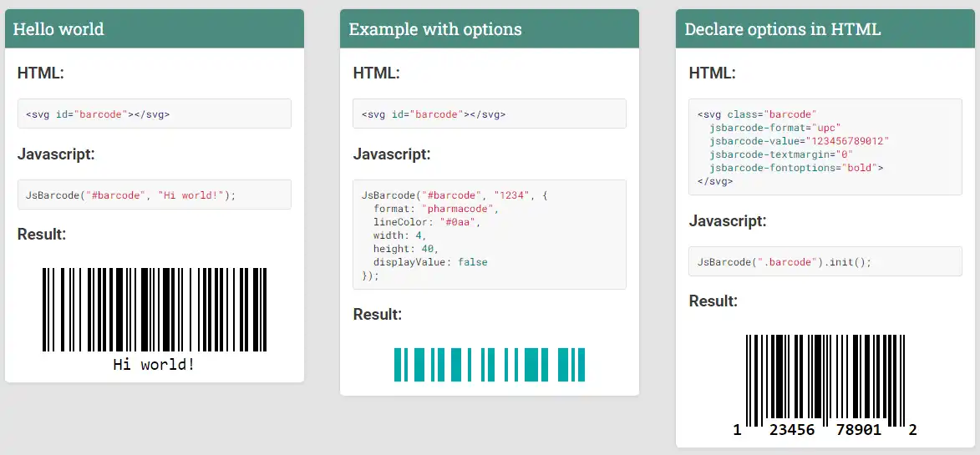The width and height of the screenshot is (980, 455).
Task: Click the pharmacode options JavaScript code block
Action: (x=489, y=235)
